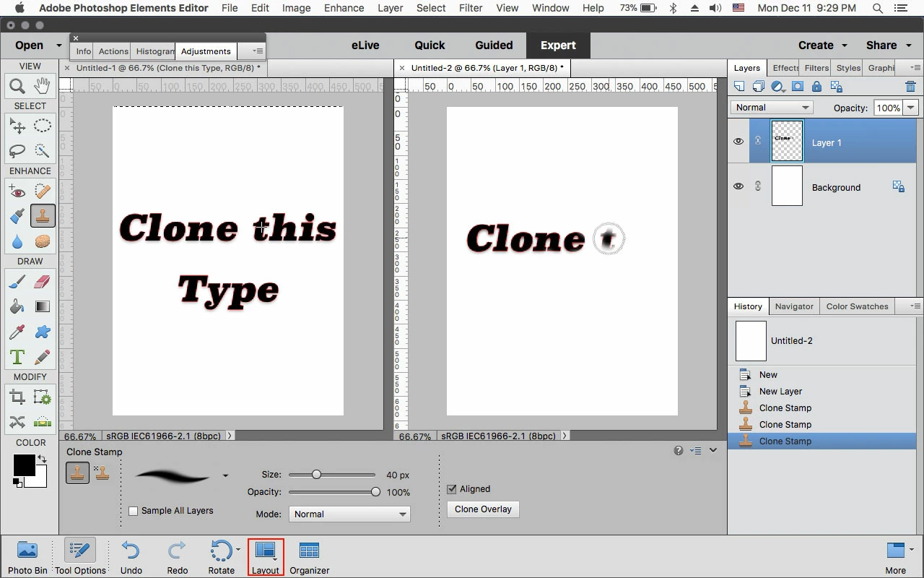Click the Undo button

131,556
